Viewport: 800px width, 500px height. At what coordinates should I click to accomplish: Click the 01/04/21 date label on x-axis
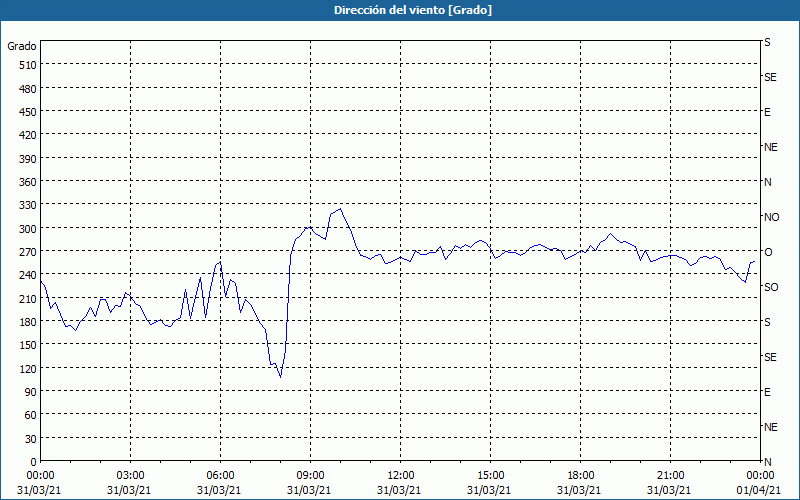coord(760,490)
